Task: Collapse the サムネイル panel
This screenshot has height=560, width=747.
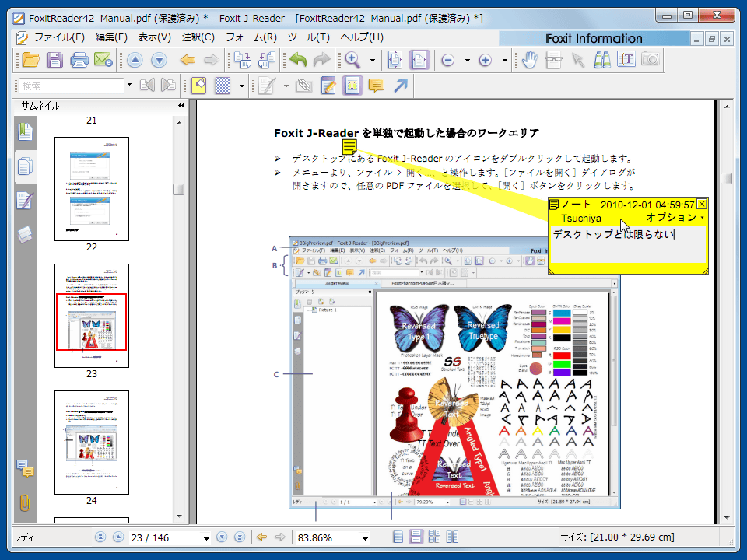Action: [181, 106]
